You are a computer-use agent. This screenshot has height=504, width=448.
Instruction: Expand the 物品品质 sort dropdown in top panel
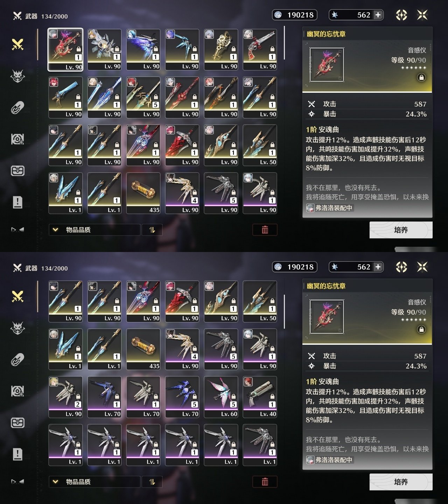[x=94, y=230]
